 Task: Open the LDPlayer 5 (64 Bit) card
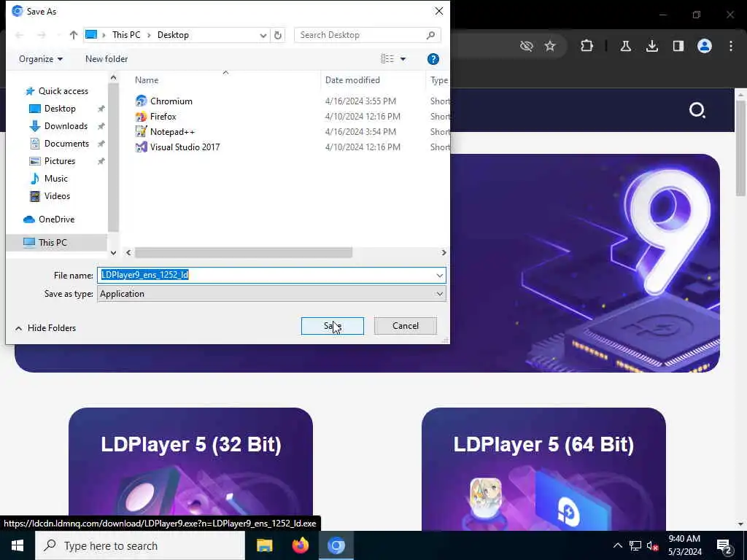(x=543, y=469)
